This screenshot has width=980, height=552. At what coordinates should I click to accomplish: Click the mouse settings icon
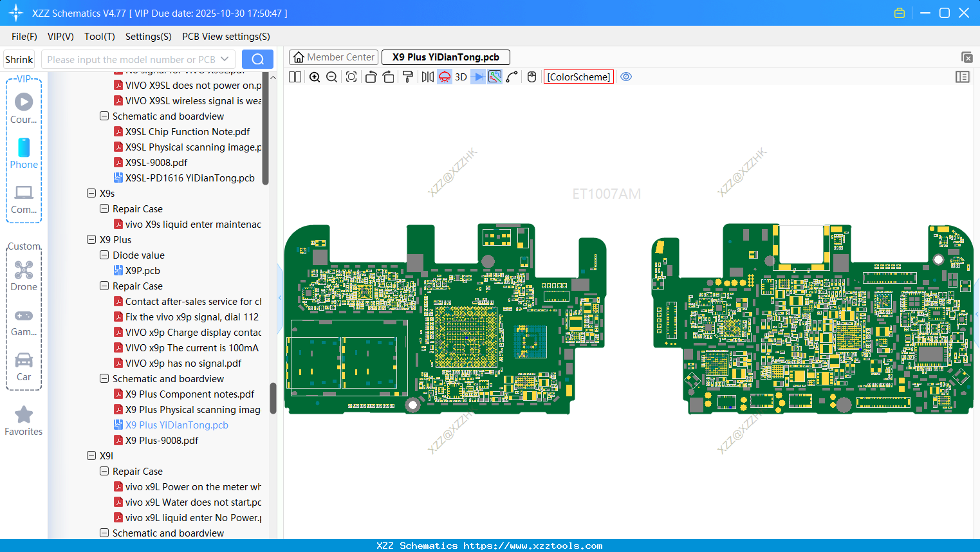tap(532, 77)
